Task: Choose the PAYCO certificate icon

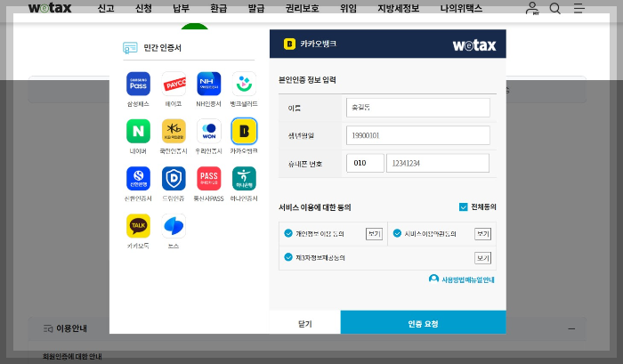Action: 174,84
